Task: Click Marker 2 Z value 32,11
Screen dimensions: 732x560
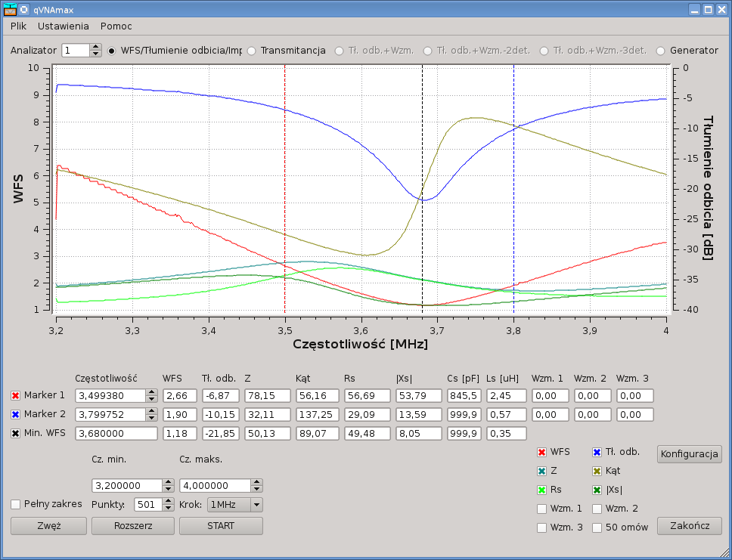Action: click(268, 414)
